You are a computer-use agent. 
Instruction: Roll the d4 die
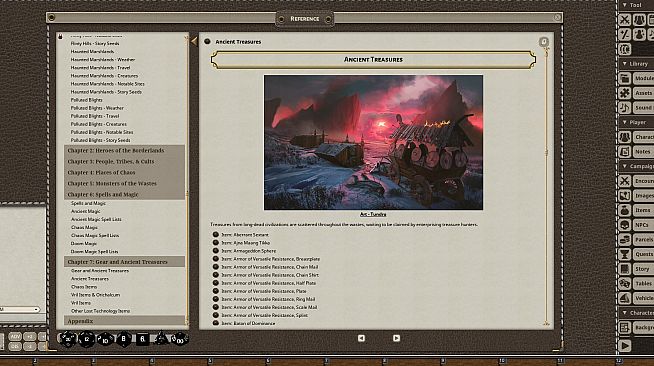161,339
